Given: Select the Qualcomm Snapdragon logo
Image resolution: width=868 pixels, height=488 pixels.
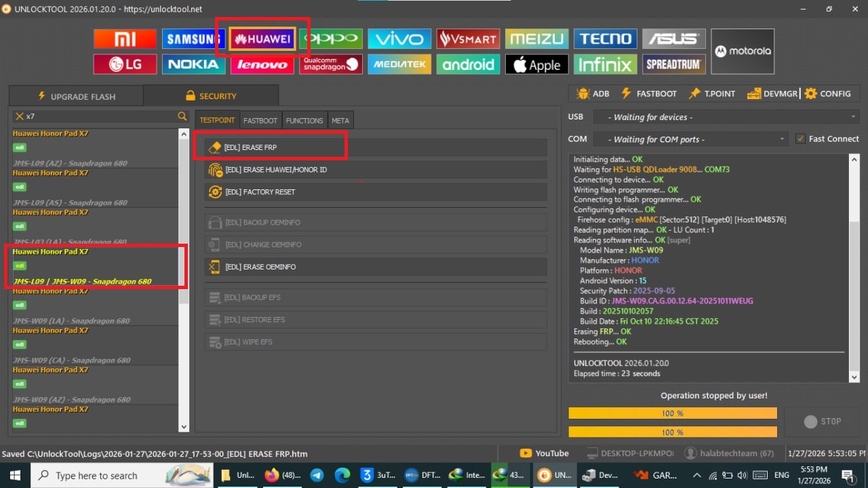Looking at the screenshot, I should point(331,64).
